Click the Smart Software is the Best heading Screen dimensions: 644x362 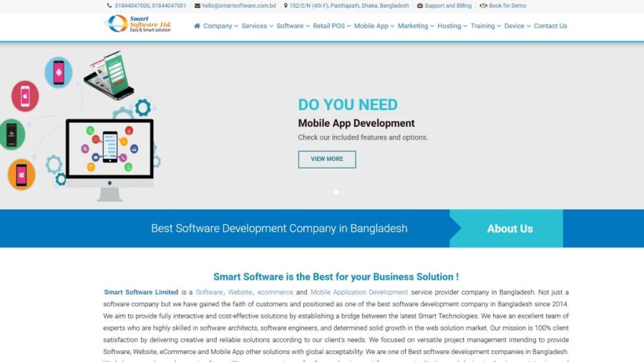pyautogui.click(x=336, y=277)
